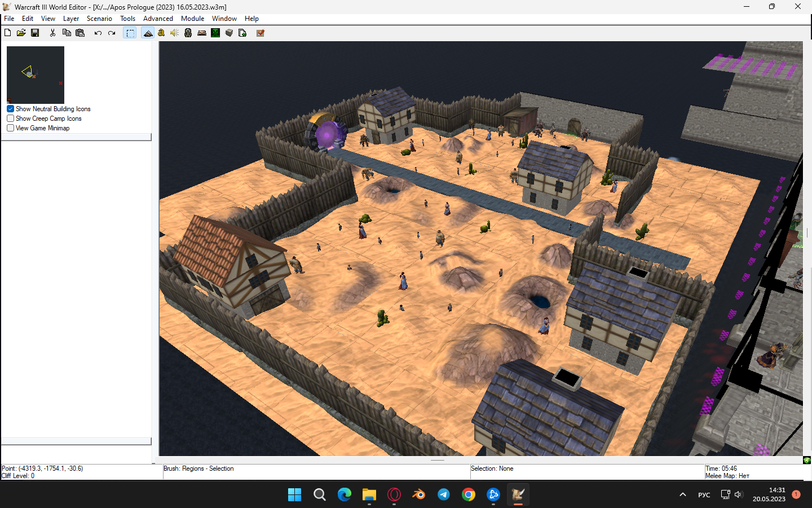Open the taskbar clock and calendar
The height and width of the screenshot is (508, 812).
769,494
